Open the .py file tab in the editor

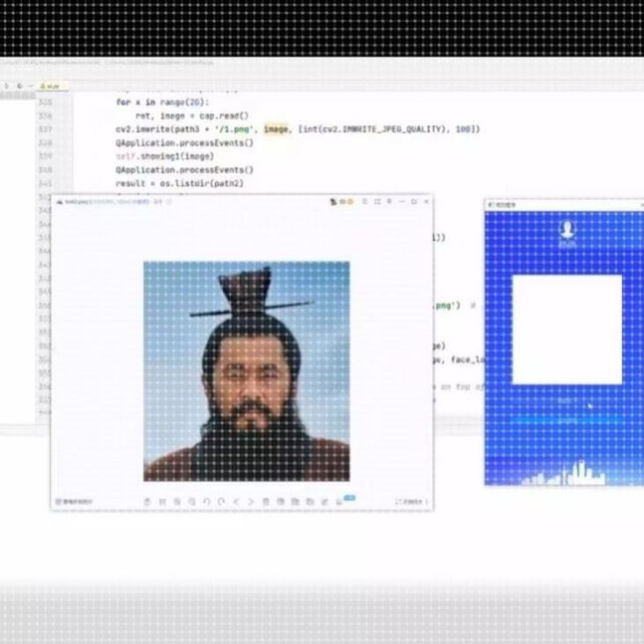click(53, 86)
